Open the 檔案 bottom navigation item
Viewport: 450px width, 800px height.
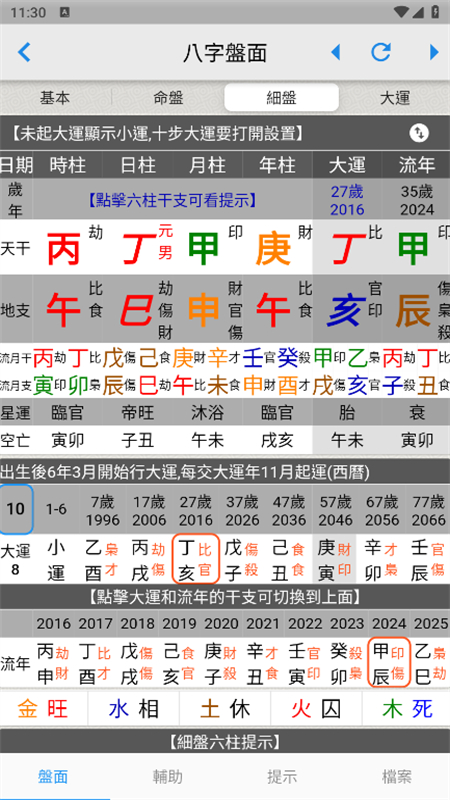pyautogui.click(x=396, y=777)
